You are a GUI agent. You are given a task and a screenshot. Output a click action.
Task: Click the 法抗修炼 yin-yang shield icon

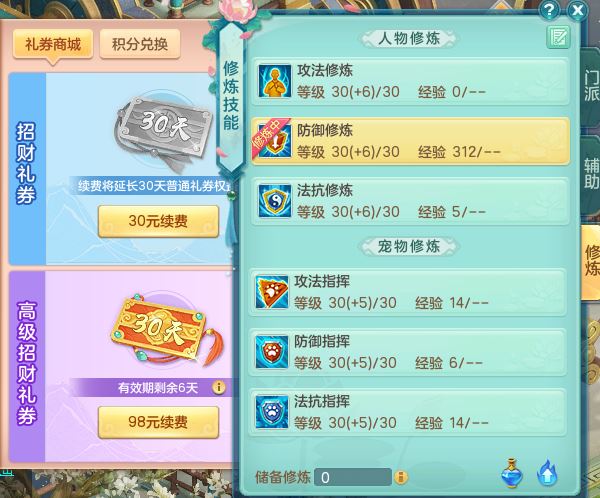[274, 201]
